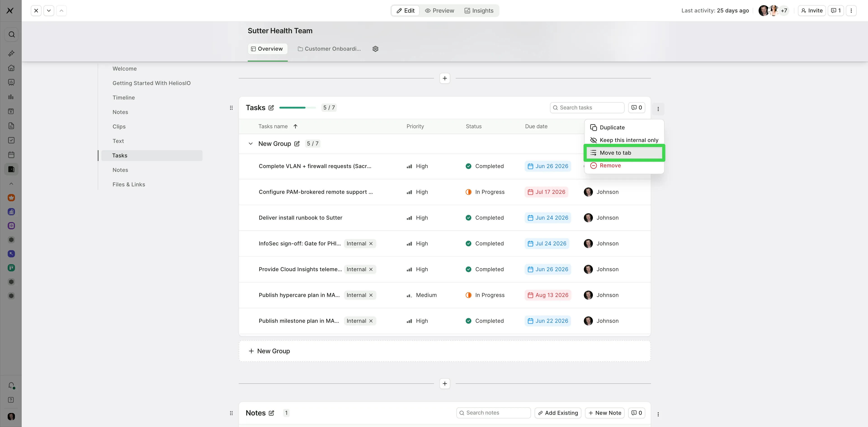This screenshot has width=868, height=427.
Task: Focus the Search notes field
Action: 493,413
